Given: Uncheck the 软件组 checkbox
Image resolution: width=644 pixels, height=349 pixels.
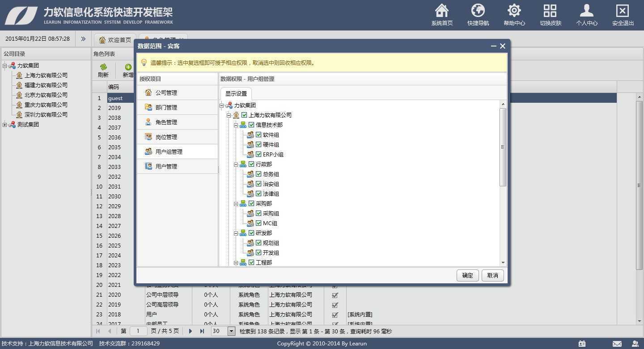Looking at the screenshot, I should pyautogui.click(x=258, y=135).
